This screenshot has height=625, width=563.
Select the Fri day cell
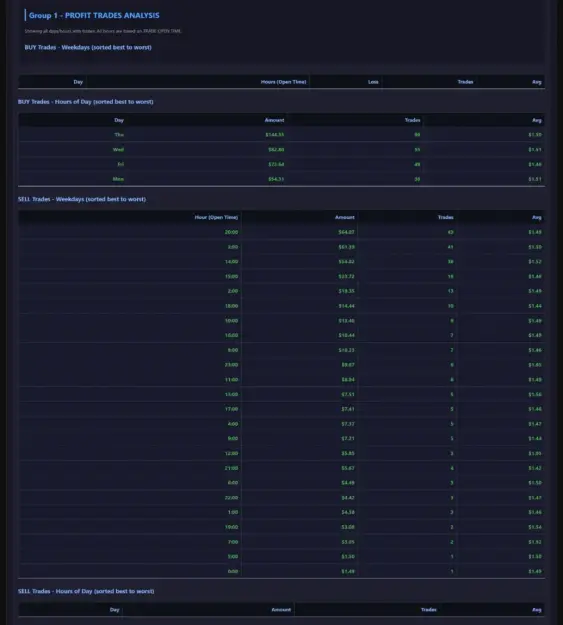point(120,164)
